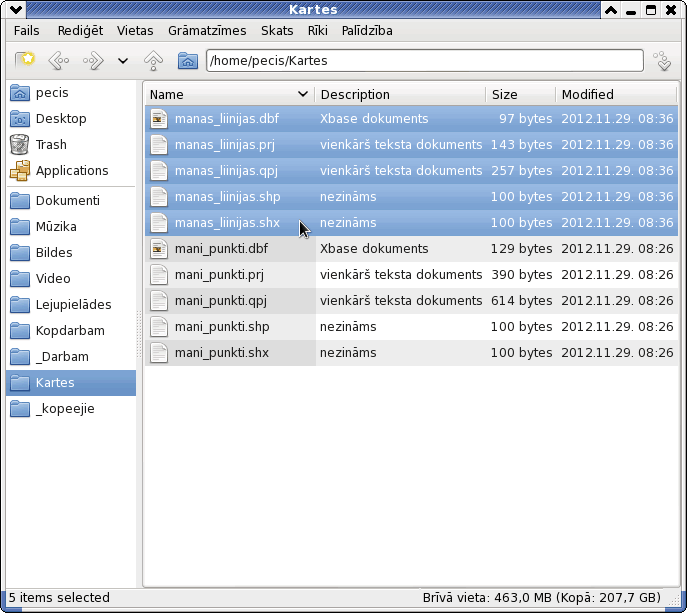
Task: Open Desktop in the sidebar
Action: tap(71, 119)
